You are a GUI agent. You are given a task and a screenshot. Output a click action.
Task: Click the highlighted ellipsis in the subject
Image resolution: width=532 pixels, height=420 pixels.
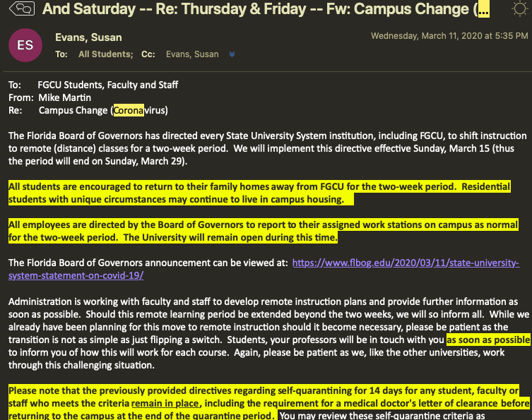[x=484, y=10]
